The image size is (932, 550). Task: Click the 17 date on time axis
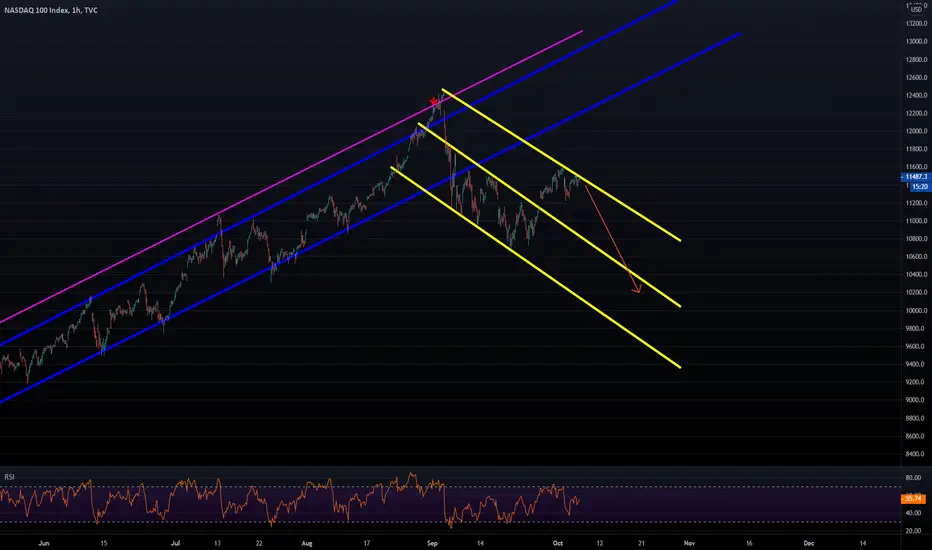pos(367,543)
